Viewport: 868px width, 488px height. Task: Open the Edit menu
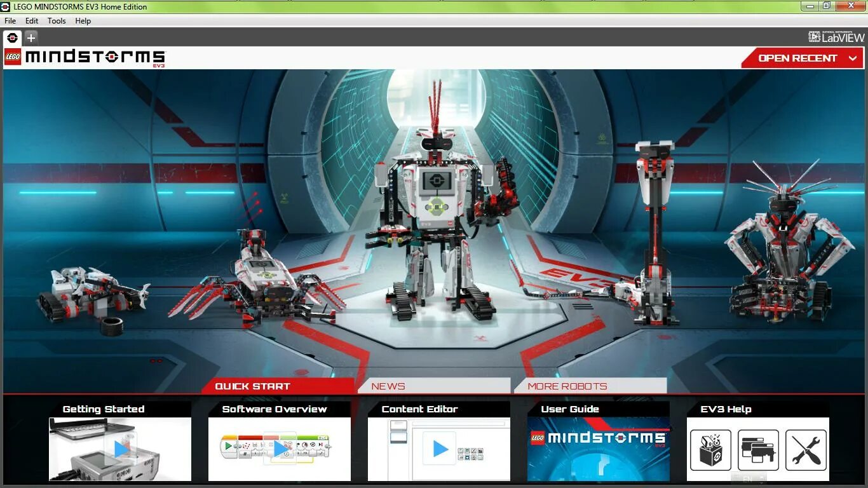pyautogui.click(x=32, y=21)
